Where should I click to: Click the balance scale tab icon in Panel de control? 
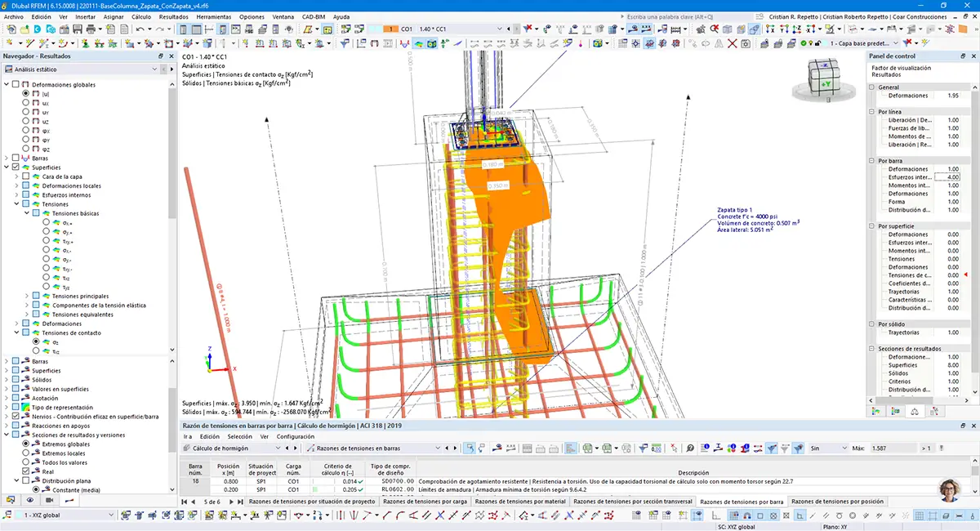coord(915,411)
